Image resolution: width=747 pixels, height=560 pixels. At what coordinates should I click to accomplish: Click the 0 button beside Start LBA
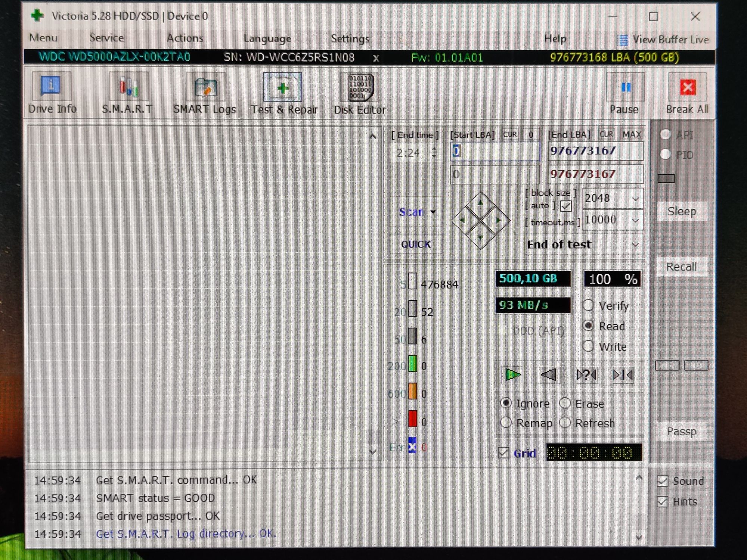pos(531,135)
